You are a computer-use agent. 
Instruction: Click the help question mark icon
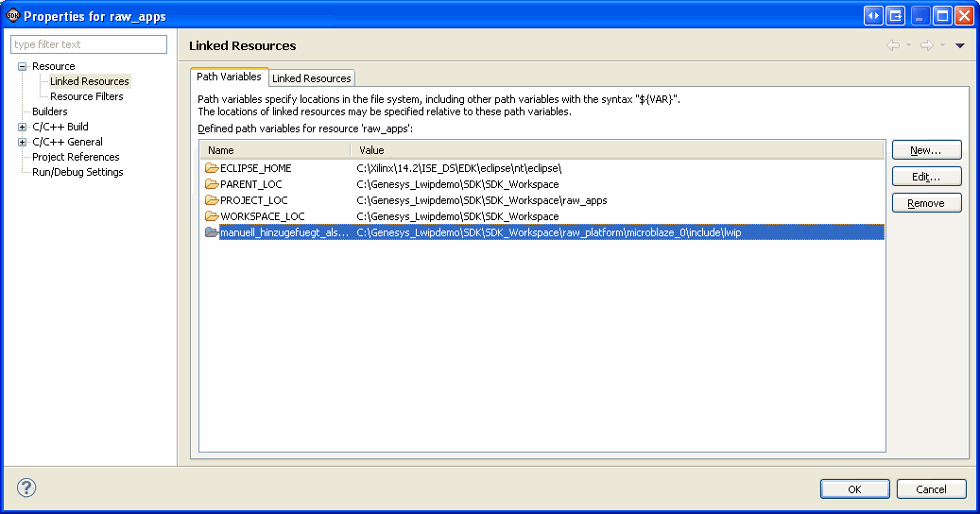coord(26,488)
